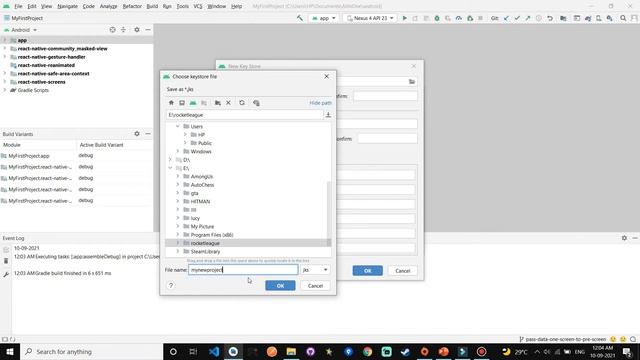Screen dimensions: 640x360
Task: Open Visual Studio Code from taskbar
Action: [214, 351]
